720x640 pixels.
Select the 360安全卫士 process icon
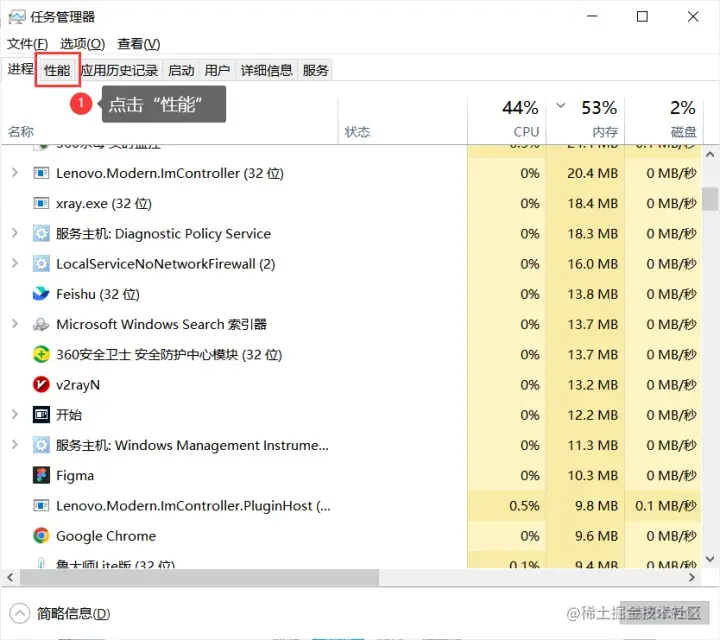click(x=41, y=354)
